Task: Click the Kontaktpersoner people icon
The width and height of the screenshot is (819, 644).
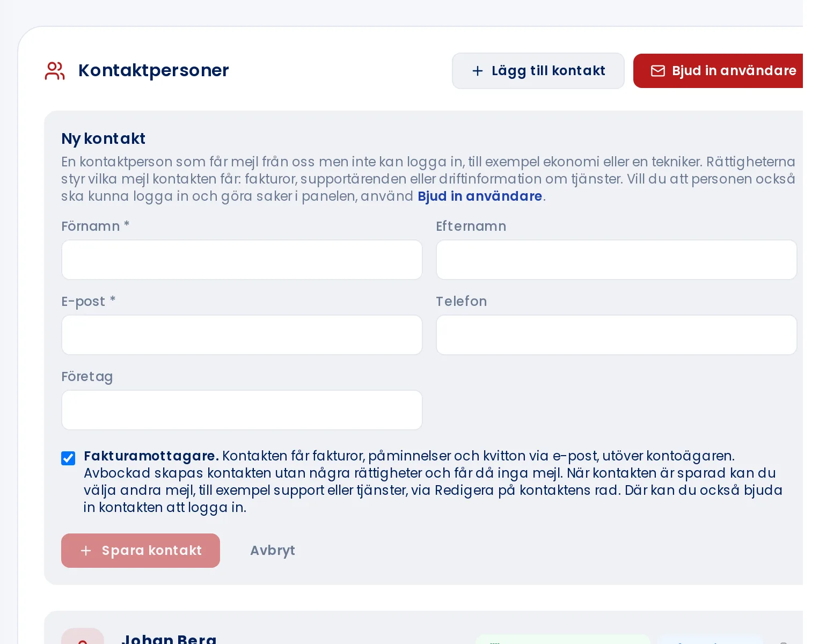Action: (x=55, y=71)
